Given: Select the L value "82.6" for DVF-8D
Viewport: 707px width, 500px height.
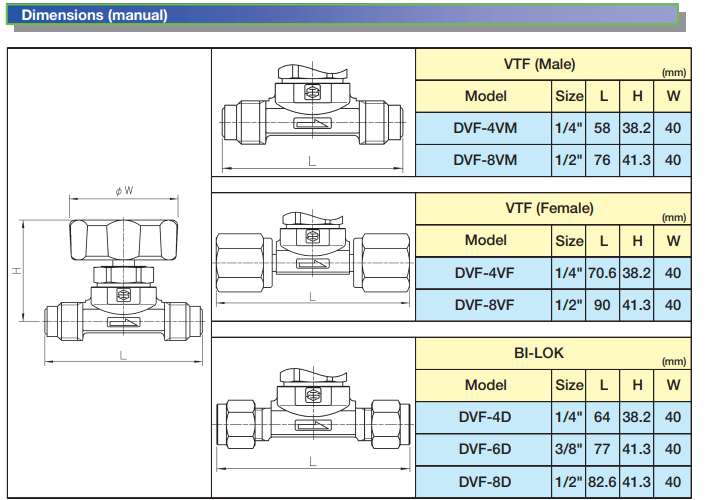Looking at the screenshot, I should (x=602, y=482).
